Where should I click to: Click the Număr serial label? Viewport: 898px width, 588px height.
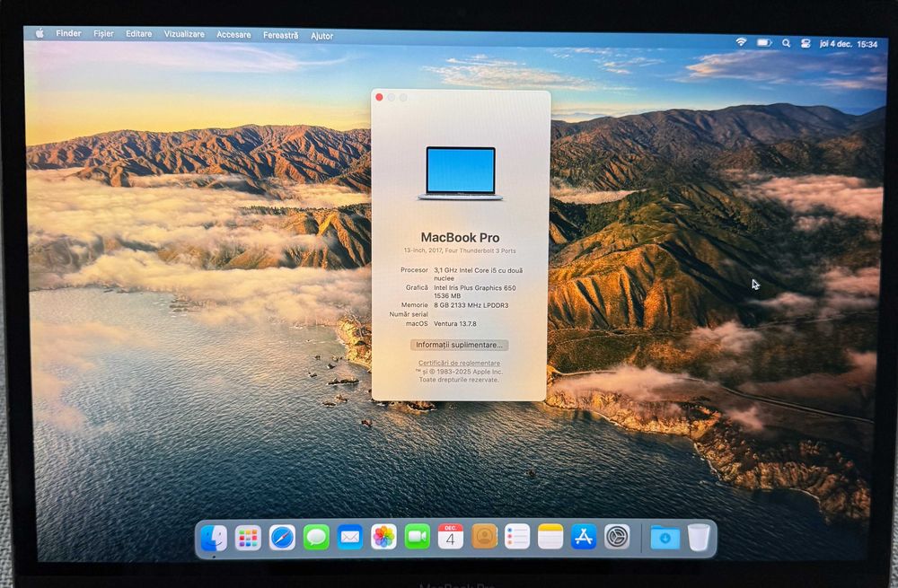coord(409,314)
